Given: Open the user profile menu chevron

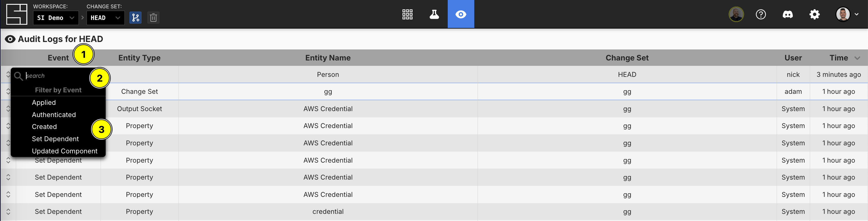Looking at the screenshot, I should click(x=856, y=14).
